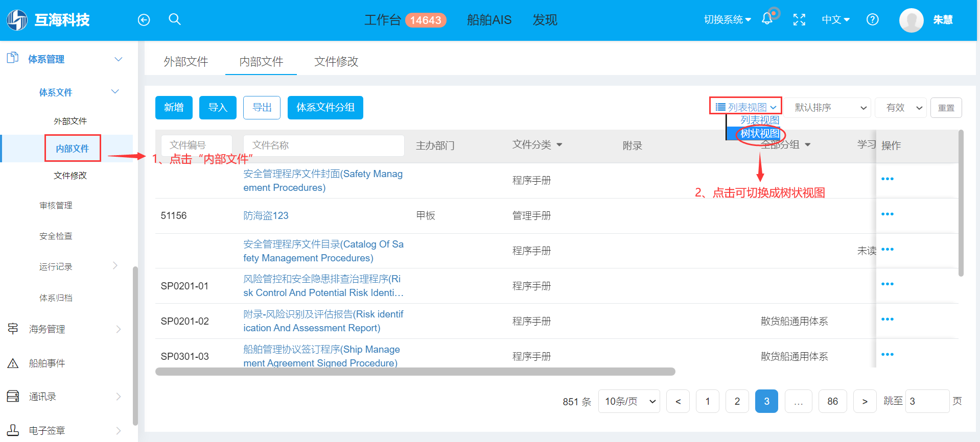The width and height of the screenshot is (980, 442).
Task: Collapse the 体系管理 sidebar section
Action: 119,59
